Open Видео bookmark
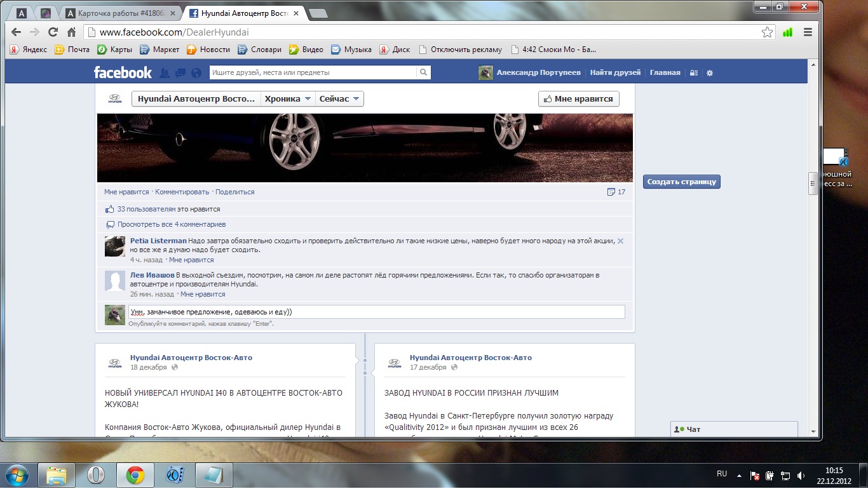The width and height of the screenshot is (868, 503). tap(306, 50)
